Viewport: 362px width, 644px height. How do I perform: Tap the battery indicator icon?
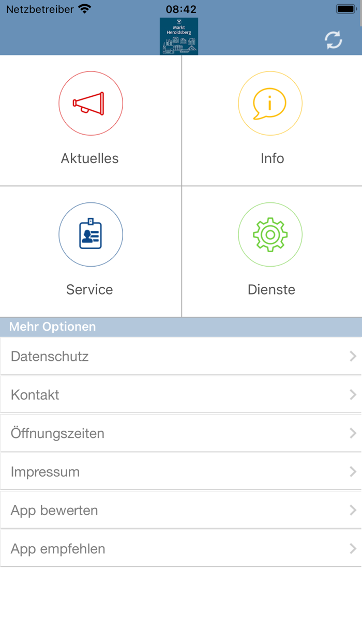[x=345, y=9]
